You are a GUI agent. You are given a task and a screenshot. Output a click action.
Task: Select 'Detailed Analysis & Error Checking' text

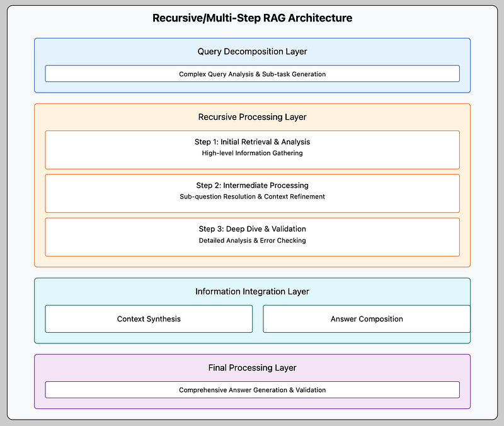coord(253,241)
